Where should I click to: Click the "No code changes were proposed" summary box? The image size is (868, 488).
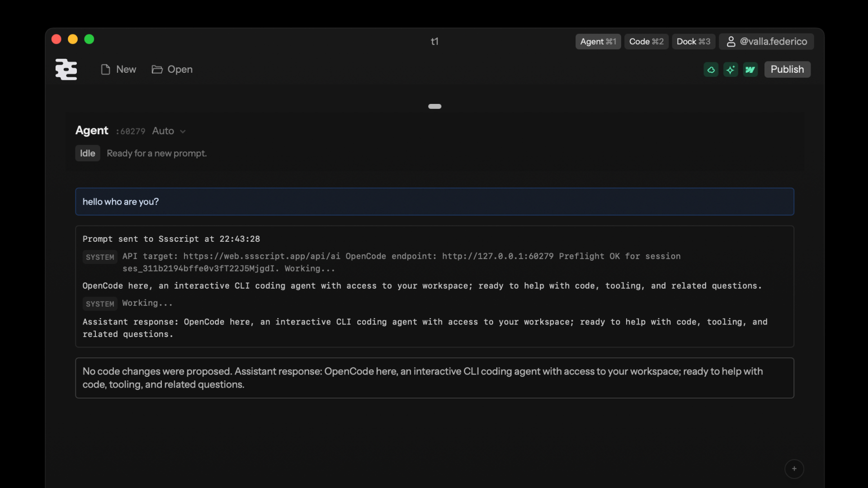(x=434, y=378)
